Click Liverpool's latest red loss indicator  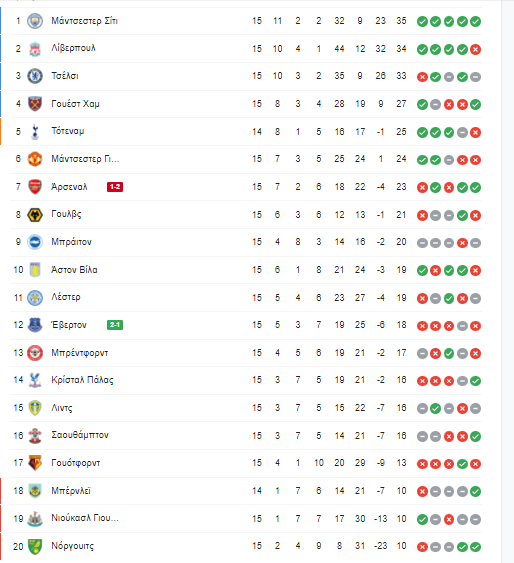(476, 49)
